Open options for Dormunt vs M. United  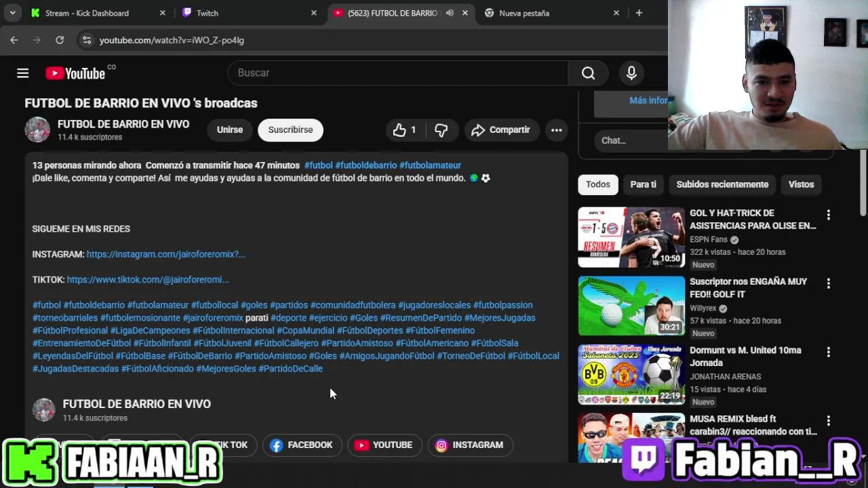[828, 352]
